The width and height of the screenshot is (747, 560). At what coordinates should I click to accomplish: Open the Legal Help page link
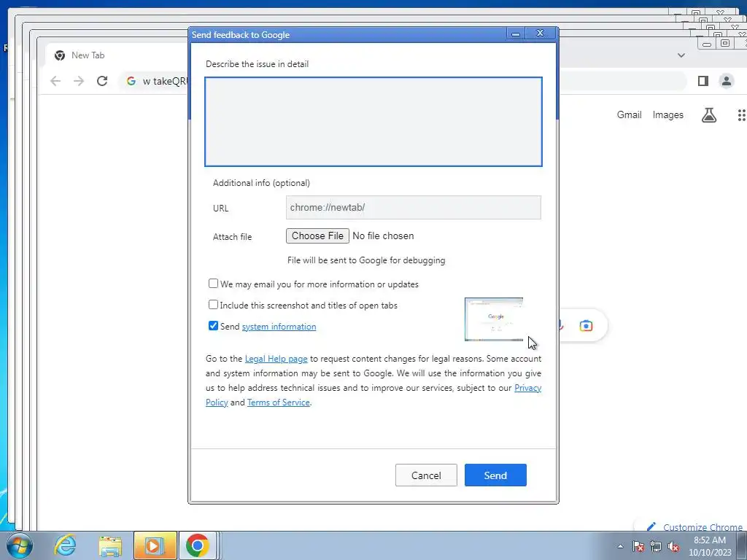click(x=276, y=359)
